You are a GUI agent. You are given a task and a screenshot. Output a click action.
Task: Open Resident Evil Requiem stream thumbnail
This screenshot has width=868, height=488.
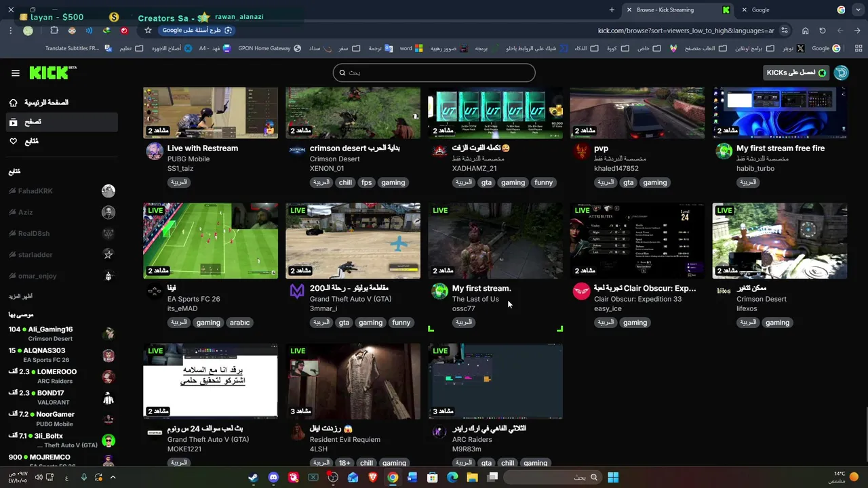[353, 381]
